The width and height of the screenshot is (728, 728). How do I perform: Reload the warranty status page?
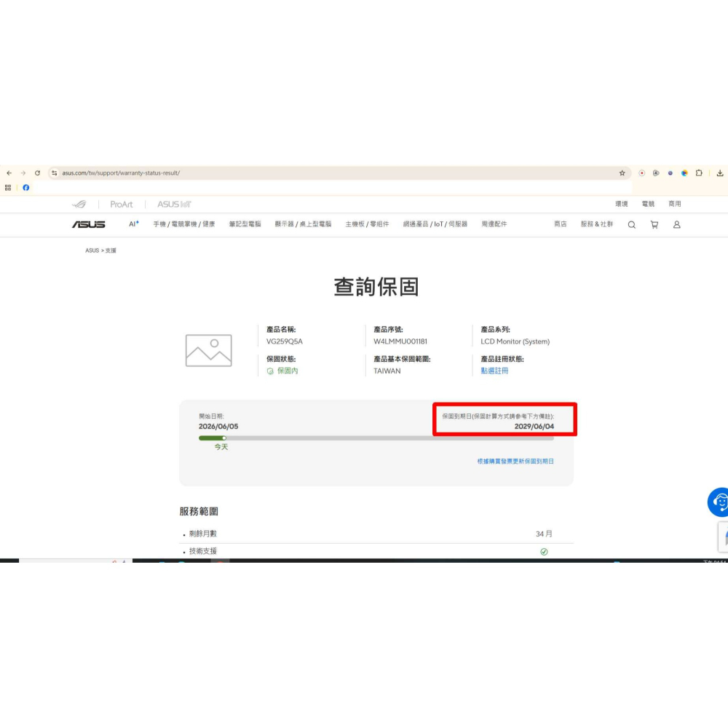click(x=38, y=173)
